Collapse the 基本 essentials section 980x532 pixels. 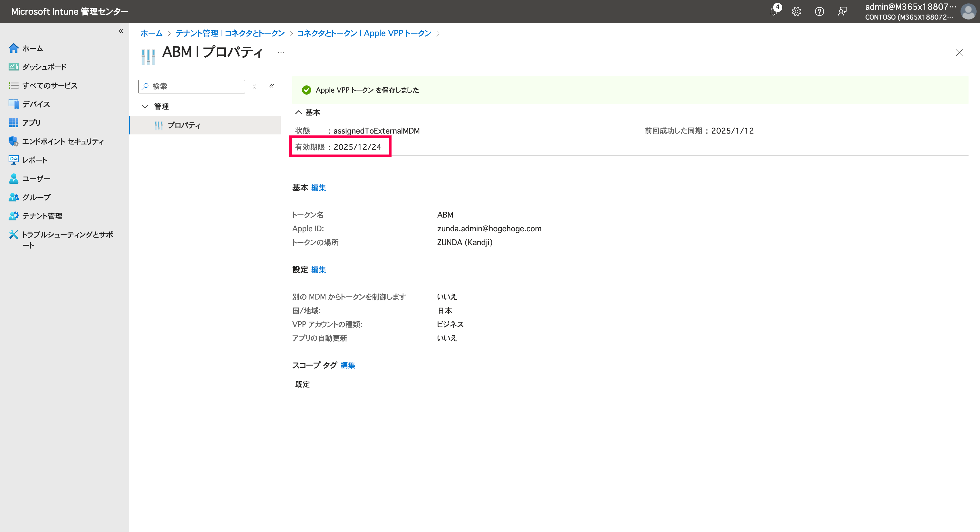(299, 112)
